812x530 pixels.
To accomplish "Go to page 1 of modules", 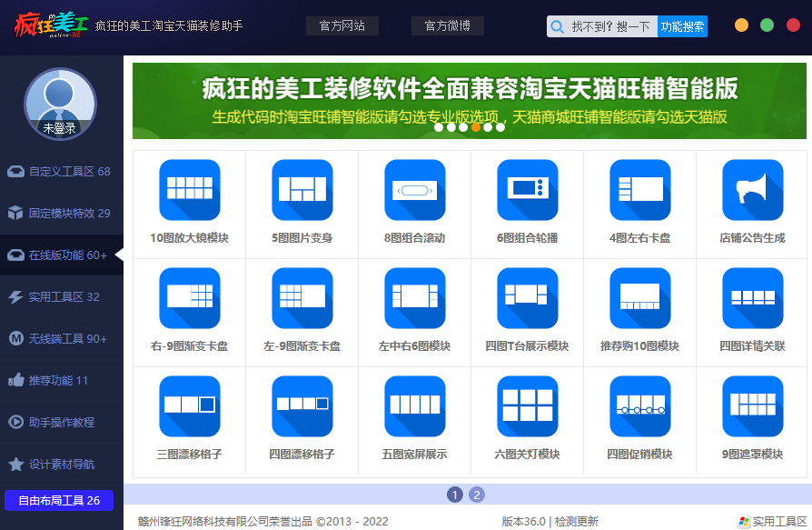I will 455,495.
